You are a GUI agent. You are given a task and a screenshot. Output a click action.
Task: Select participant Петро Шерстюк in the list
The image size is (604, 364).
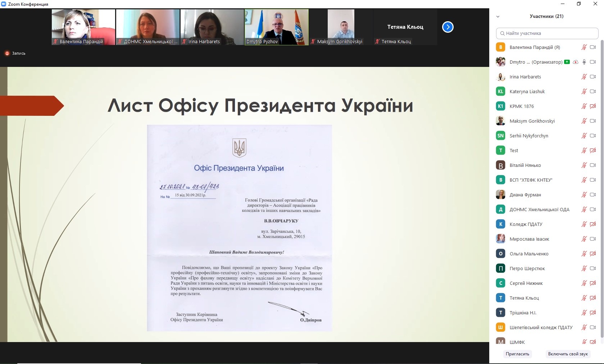527,268
